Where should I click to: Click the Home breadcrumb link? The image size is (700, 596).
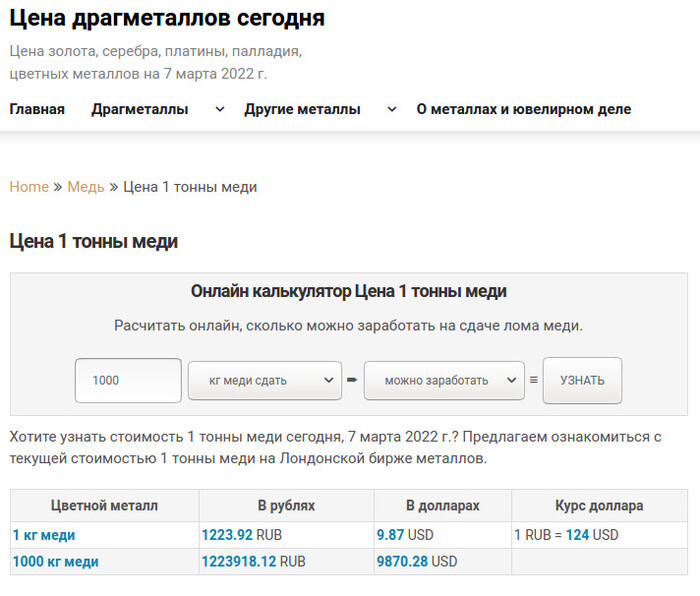29,187
